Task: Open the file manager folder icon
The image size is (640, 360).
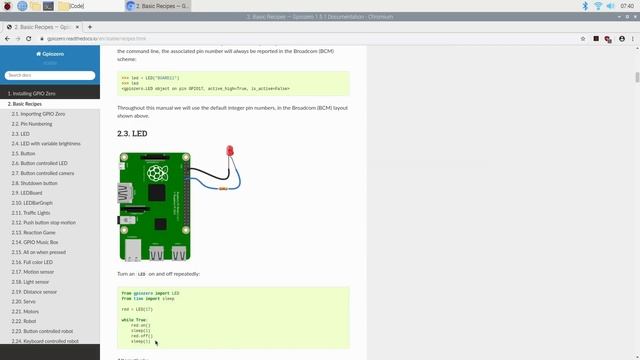Action: (x=36, y=6)
